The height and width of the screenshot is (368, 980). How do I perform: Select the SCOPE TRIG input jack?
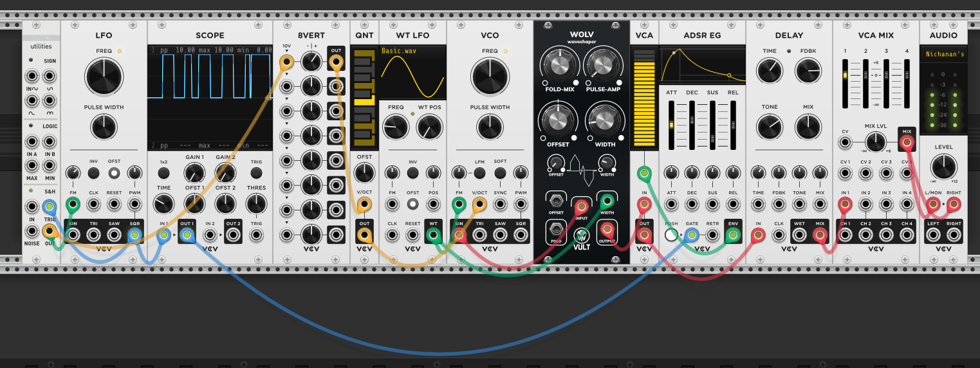coord(256,235)
